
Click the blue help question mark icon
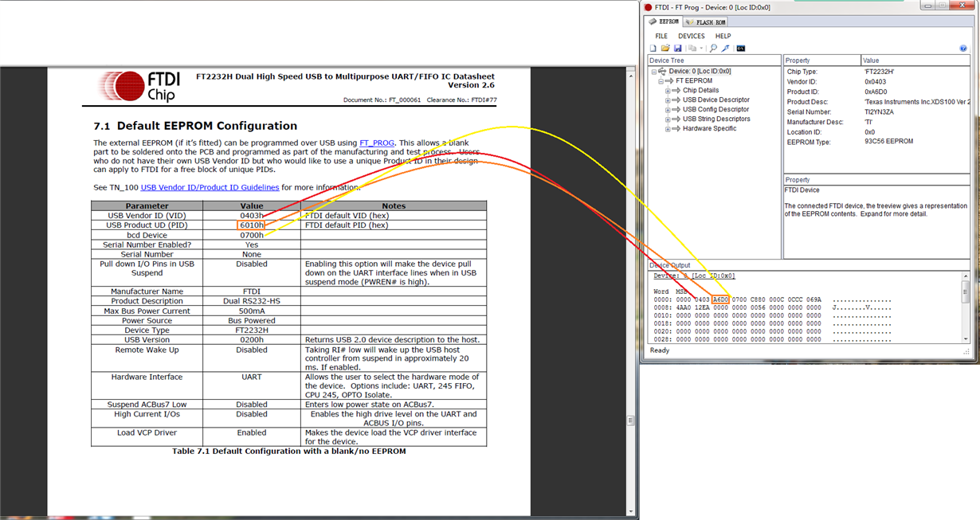963,49
